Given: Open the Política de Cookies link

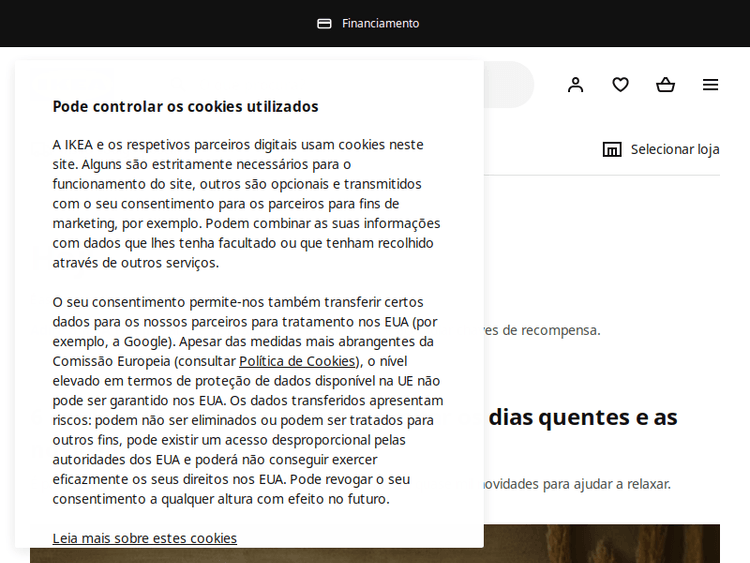Looking at the screenshot, I should [x=297, y=361].
